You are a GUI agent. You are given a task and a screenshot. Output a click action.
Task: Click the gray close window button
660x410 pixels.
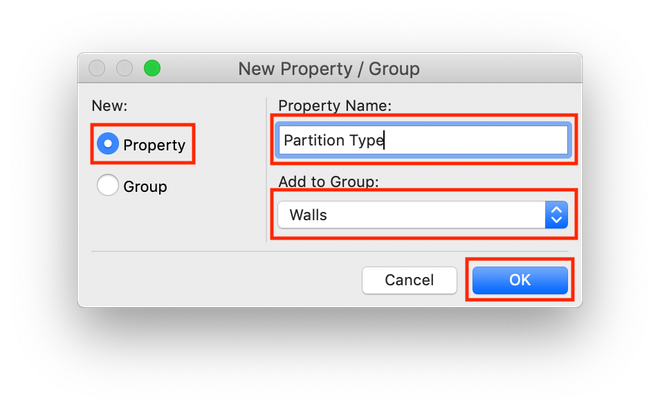[98, 69]
